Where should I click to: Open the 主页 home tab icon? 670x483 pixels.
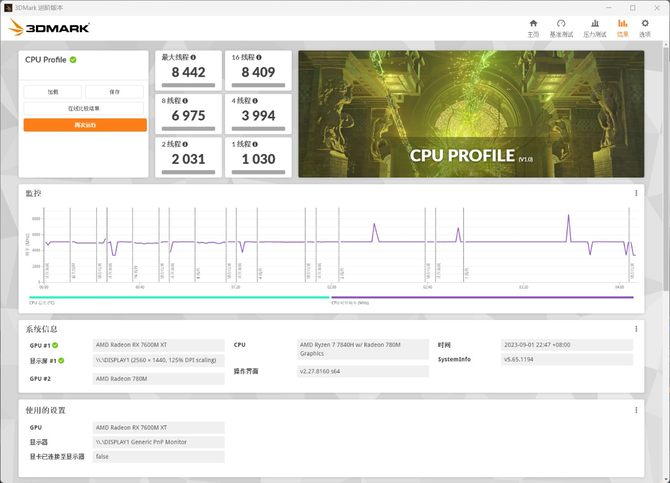tap(533, 24)
